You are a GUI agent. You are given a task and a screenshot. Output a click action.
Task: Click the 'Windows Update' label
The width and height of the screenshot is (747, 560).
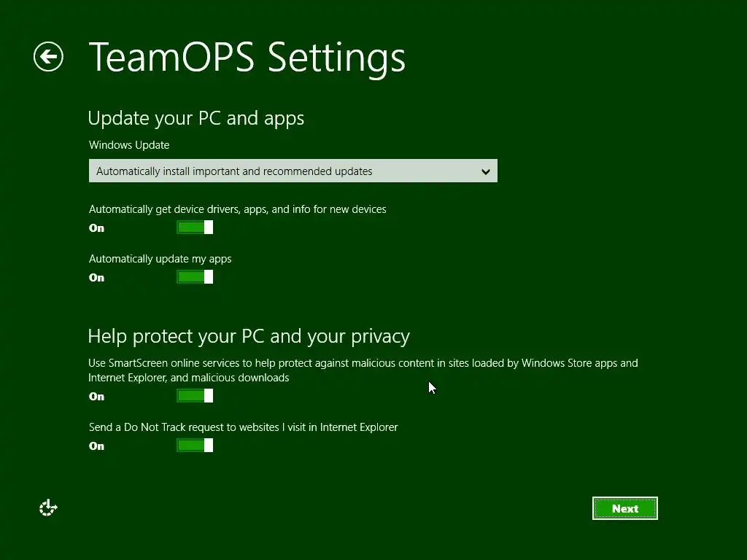tap(129, 145)
